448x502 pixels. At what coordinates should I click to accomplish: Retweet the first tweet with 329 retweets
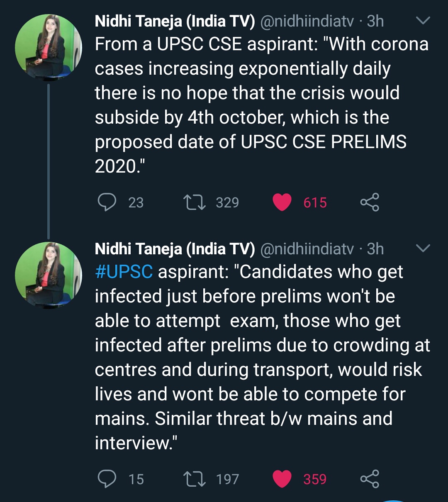(195, 202)
